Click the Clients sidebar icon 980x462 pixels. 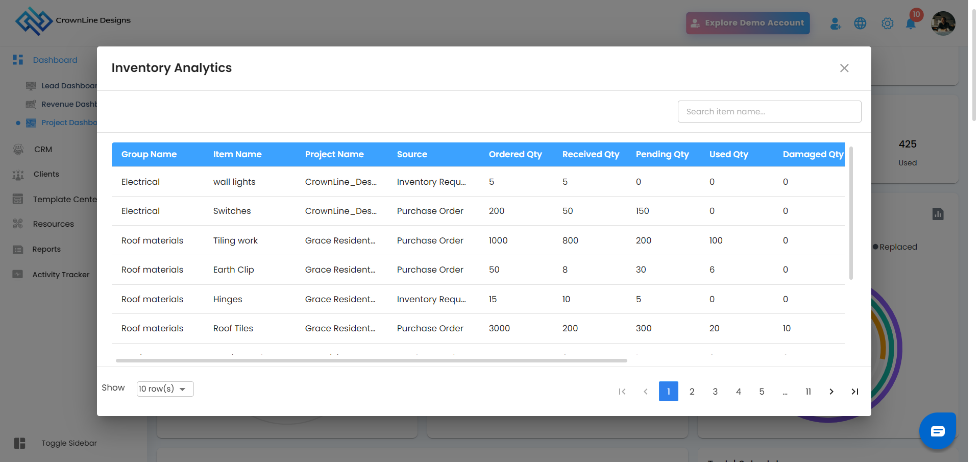pos(18,175)
